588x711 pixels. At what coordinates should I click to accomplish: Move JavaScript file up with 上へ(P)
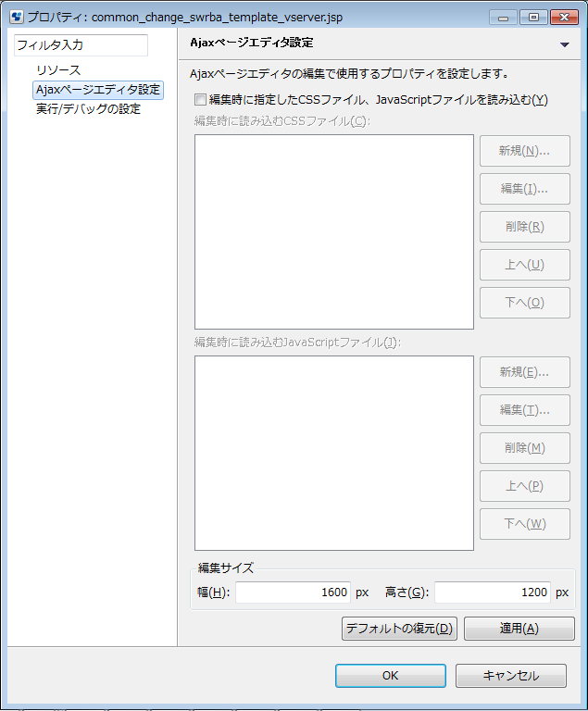(525, 486)
